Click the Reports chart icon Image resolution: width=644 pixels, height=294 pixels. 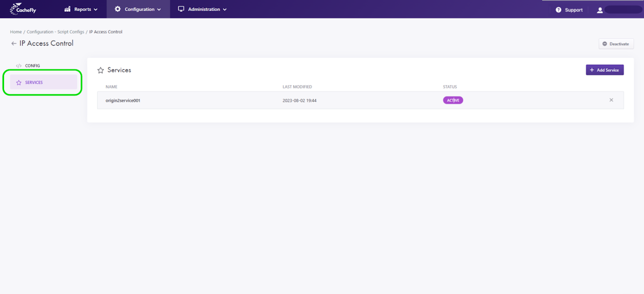[67, 9]
